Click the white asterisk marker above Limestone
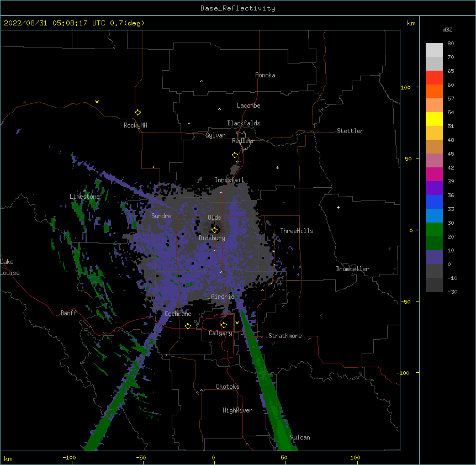Screen dimensions: 476x465 click(85, 191)
